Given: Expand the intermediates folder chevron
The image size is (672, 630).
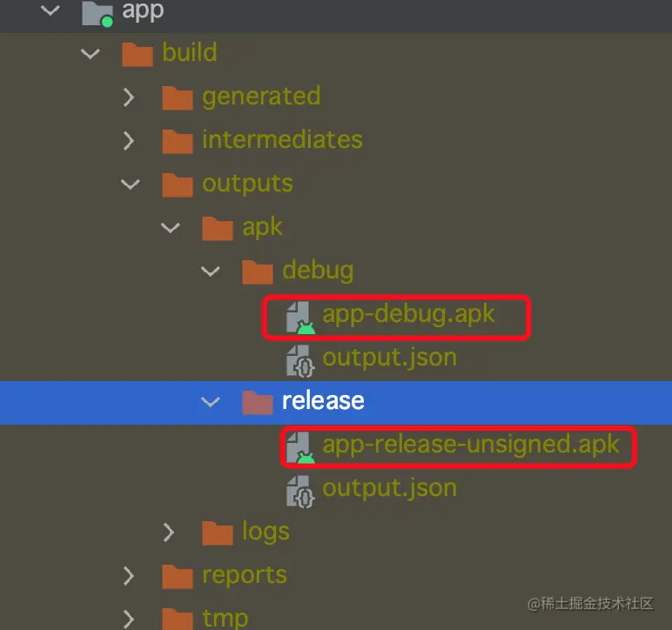Looking at the screenshot, I should [129, 140].
